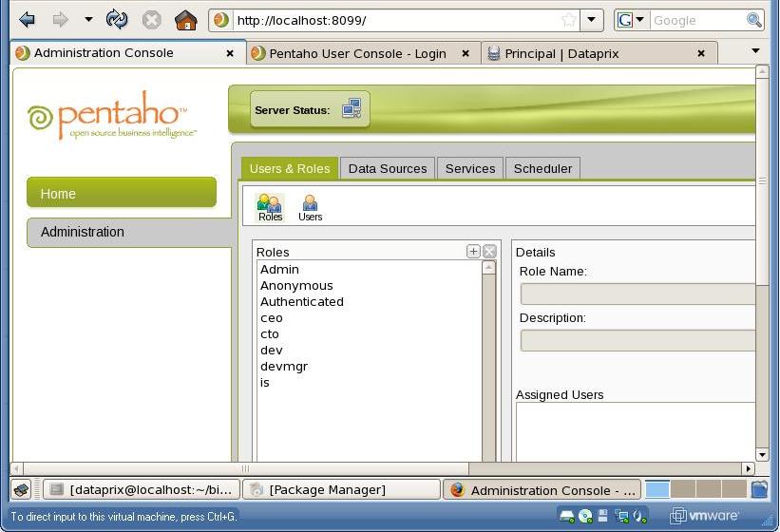This screenshot has width=780, height=532.
Task: Open the dataprix@localhost terminal taskbar item
Action: tap(142, 490)
